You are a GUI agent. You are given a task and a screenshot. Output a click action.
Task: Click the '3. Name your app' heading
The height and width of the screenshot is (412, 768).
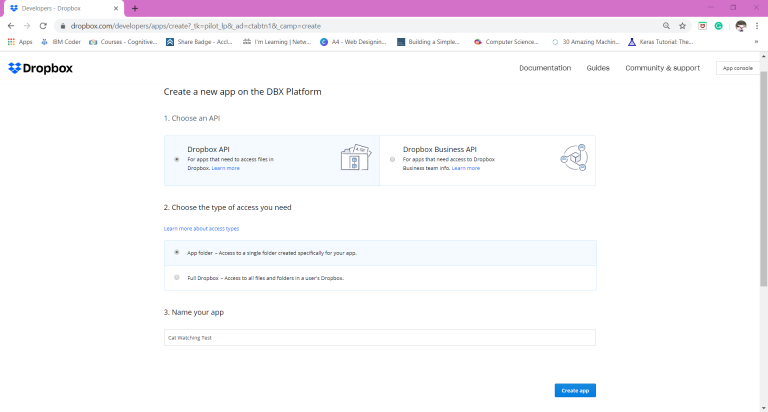[x=193, y=312]
